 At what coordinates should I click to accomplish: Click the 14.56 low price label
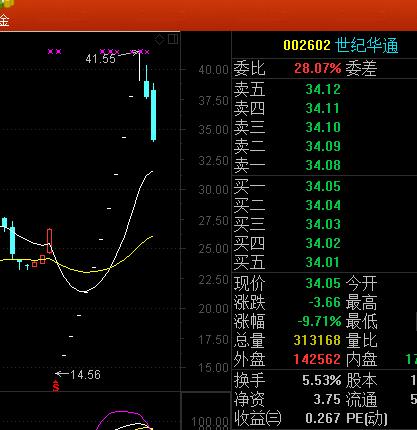pos(85,375)
